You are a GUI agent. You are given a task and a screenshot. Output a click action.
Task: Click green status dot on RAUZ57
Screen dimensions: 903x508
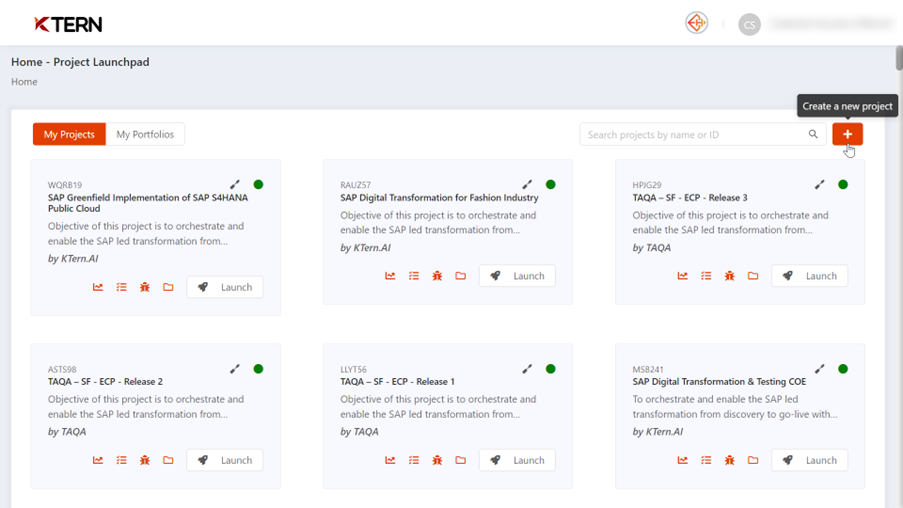click(x=551, y=184)
